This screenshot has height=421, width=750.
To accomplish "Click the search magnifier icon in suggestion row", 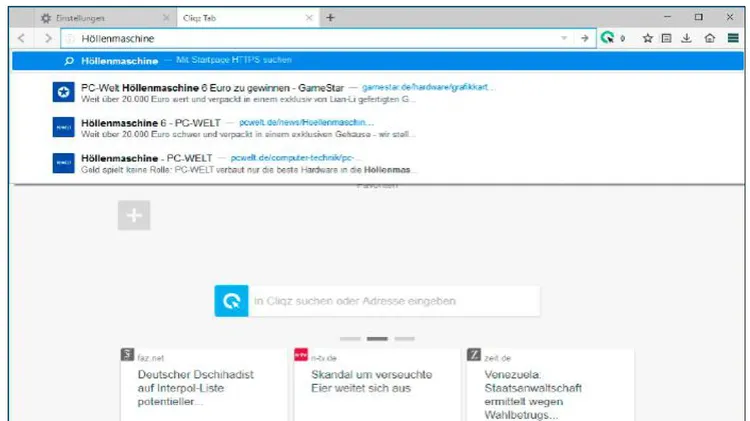I will coord(69,61).
